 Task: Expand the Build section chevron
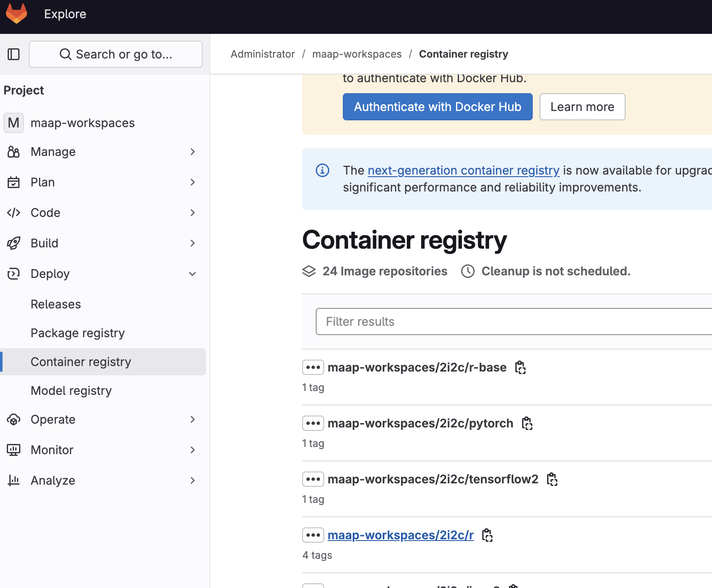(192, 243)
